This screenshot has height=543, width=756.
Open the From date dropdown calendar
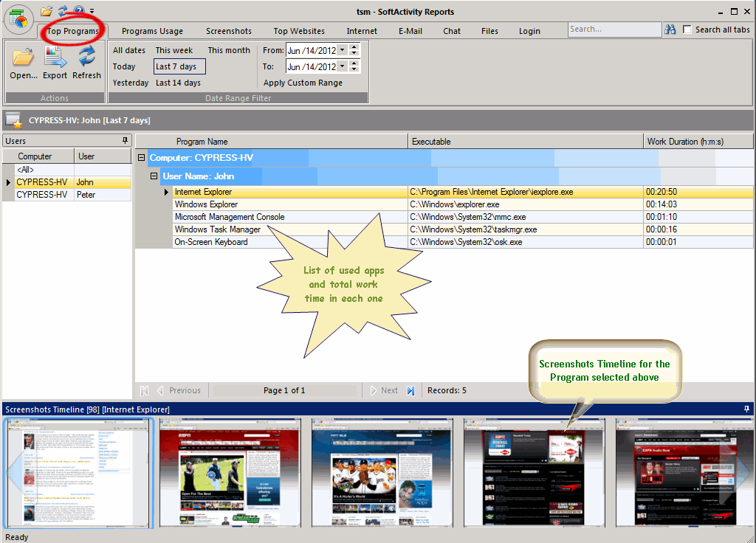(x=343, y=50)
